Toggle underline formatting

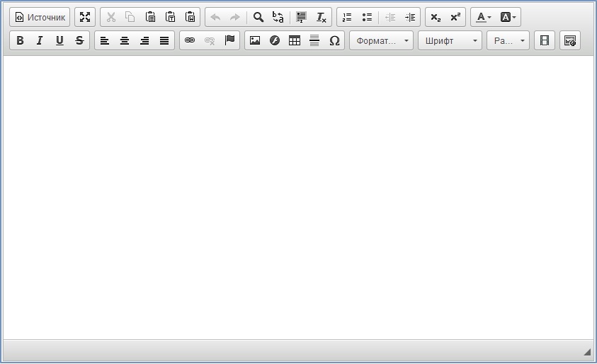tap(59, 40)
